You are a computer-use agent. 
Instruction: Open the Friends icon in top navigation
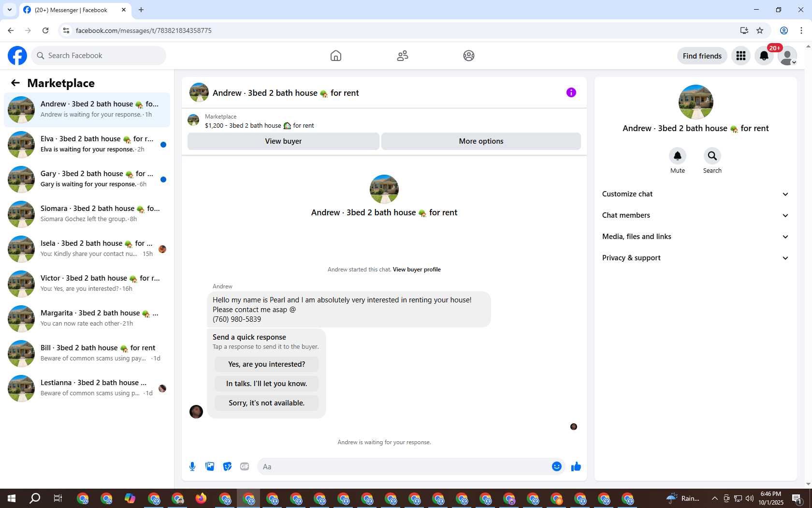[403, 56]
